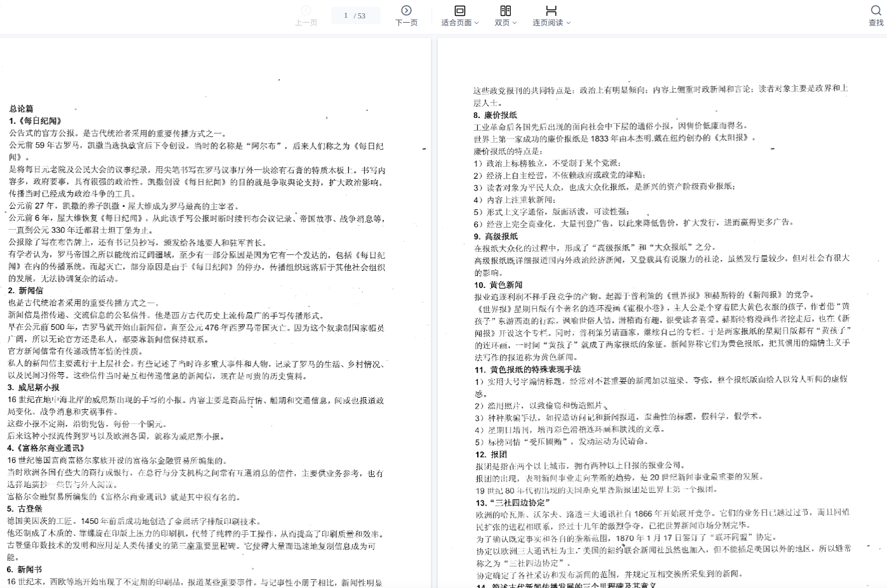The width and height of the screenshot is (887, 588).
Task: Expand the 连页阅读 dropdown chevron
Action: [x=568, y=23]
